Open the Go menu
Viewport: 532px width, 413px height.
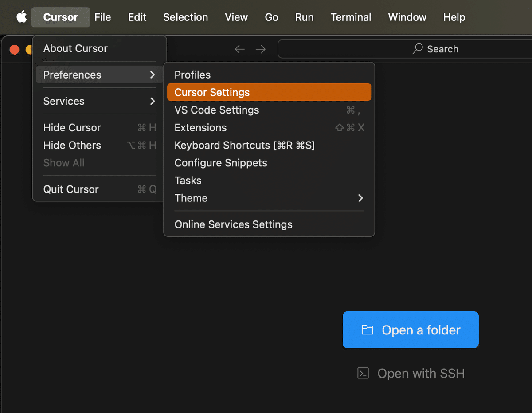(x=272, y=17)
